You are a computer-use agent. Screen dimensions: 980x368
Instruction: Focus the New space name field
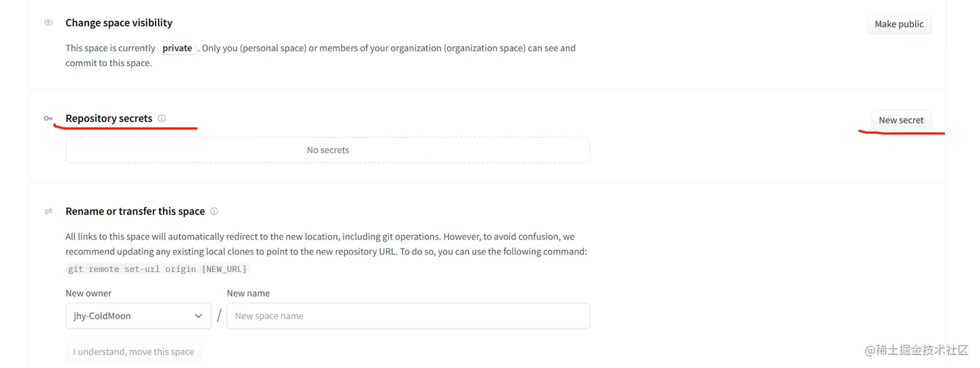(x=408, y=316)
